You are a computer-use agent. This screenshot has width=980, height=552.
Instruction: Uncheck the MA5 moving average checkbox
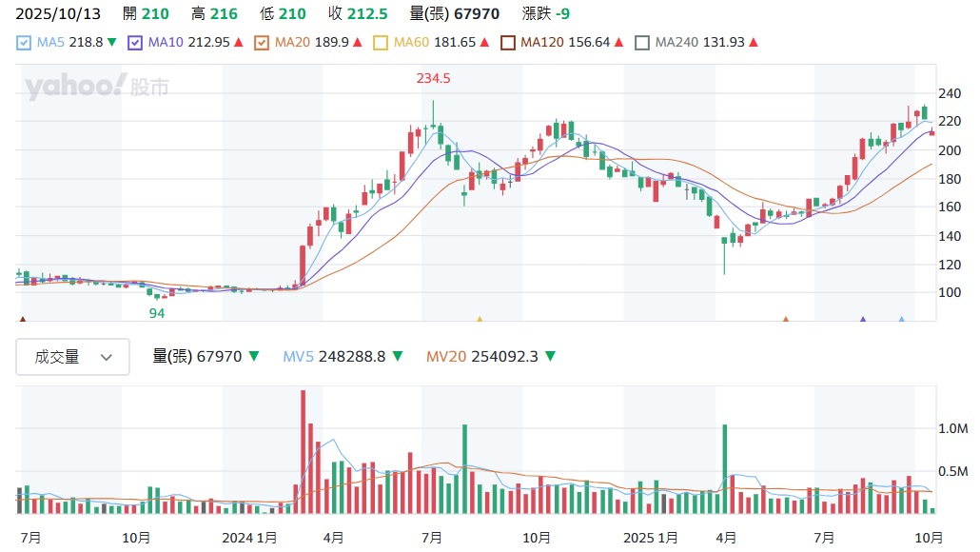point(24,43)
